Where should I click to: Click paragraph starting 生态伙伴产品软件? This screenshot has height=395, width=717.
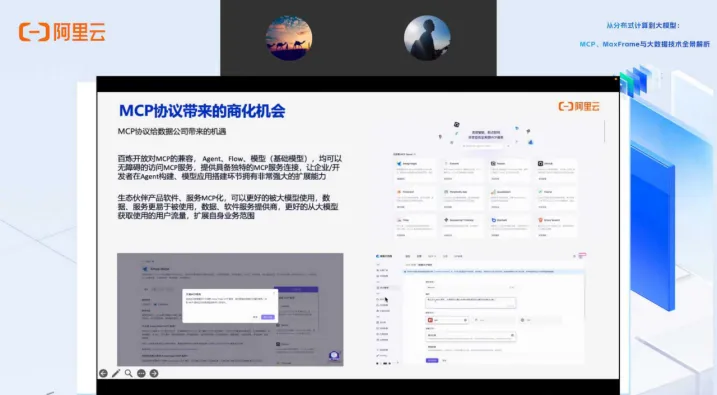point(228,207)
